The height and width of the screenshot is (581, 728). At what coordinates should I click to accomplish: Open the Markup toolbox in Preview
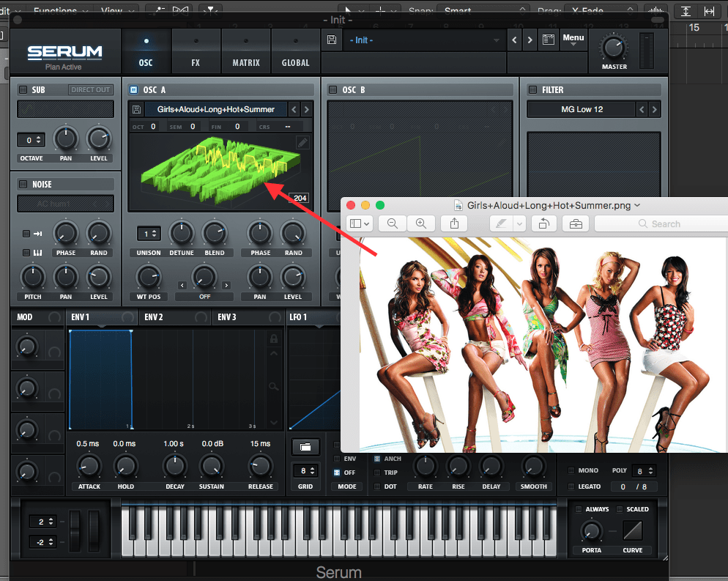tap(576, 224)
